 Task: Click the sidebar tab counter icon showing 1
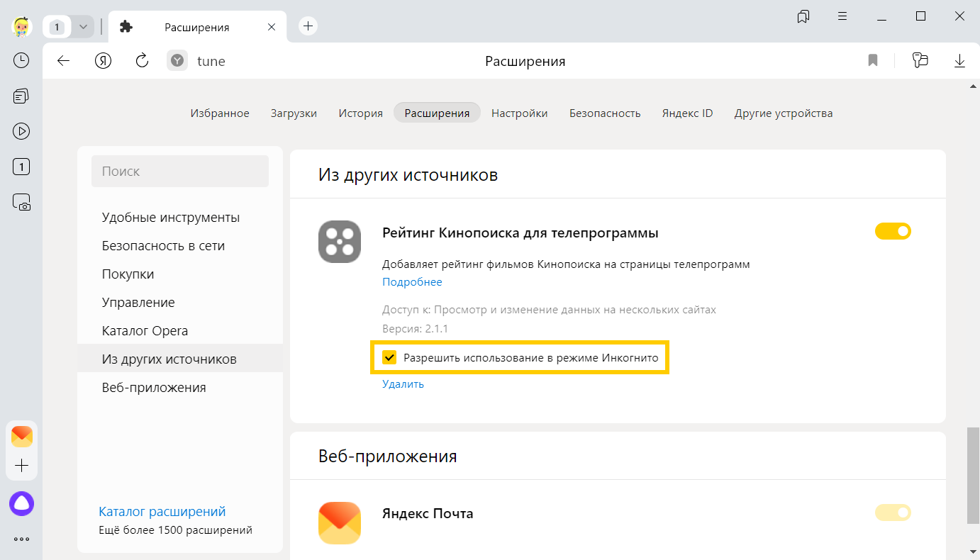point(21,167)
